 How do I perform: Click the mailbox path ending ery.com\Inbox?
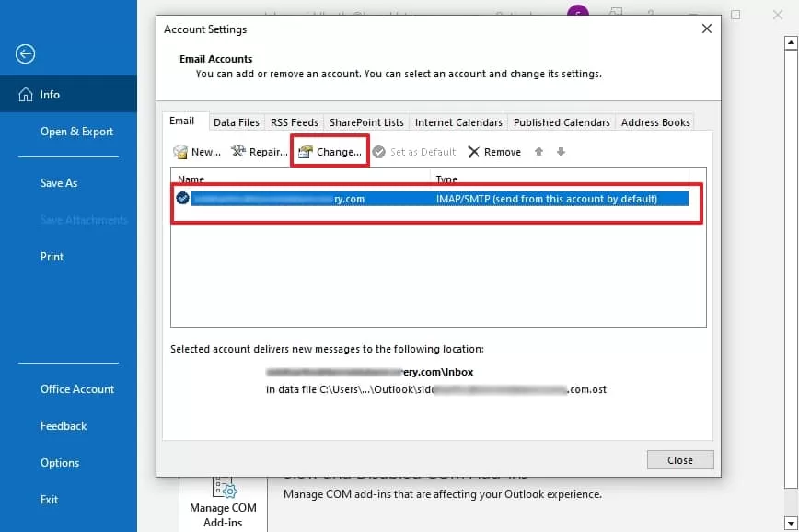369,372
